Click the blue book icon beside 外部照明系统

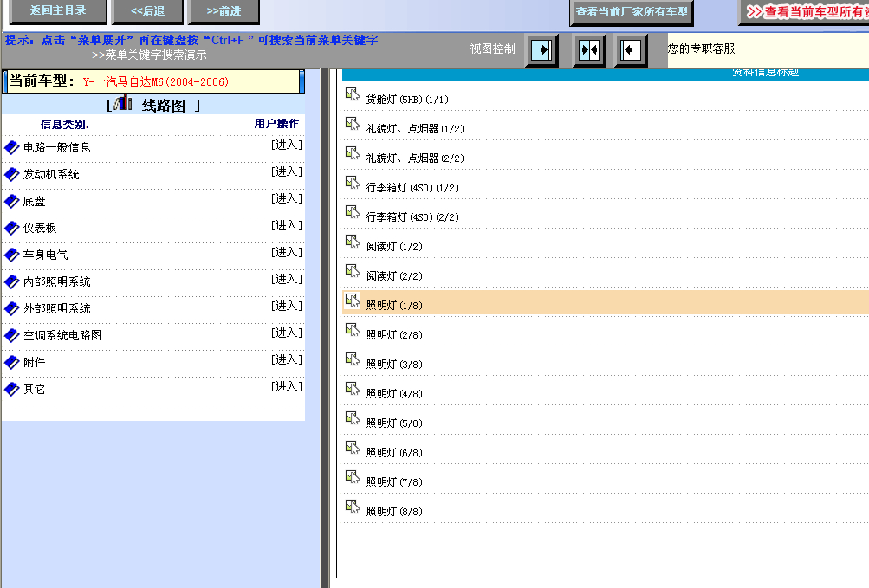pos(11,308)
